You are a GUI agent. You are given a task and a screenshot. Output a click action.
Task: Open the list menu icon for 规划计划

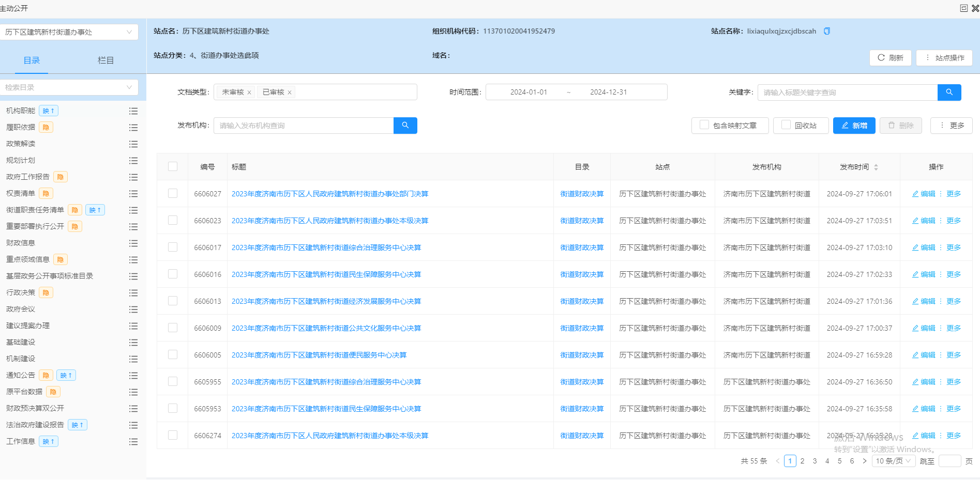[133, 161]
